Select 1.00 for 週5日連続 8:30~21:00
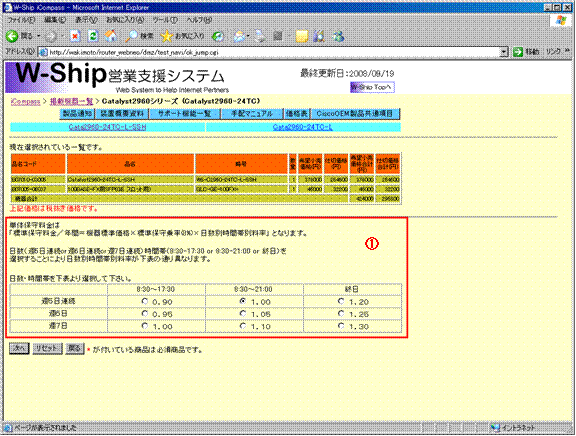The image size is (576, 436). [x=242, y=301]
